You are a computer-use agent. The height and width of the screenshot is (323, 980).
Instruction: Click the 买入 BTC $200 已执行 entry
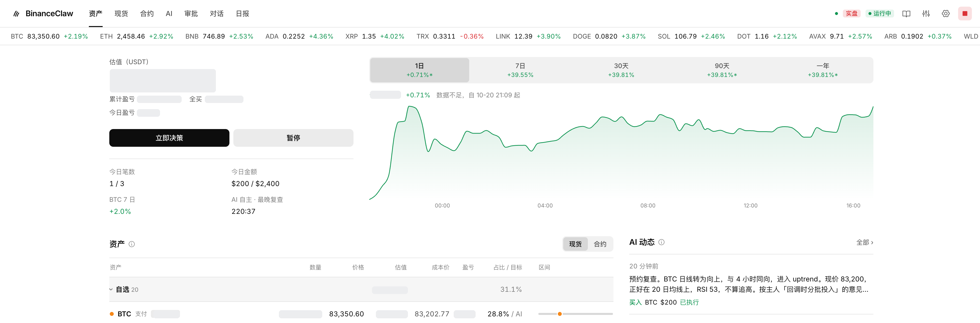[664, 303]
